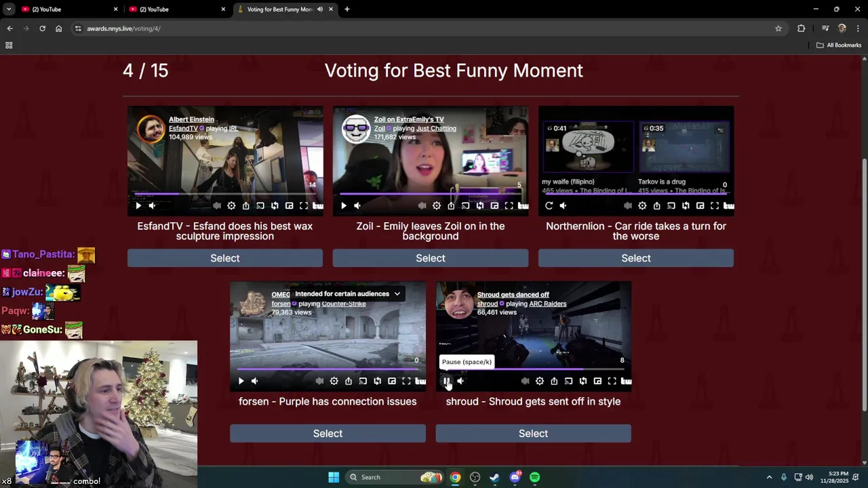Share the EsfandTV clip via share icon
This screenshot has height=488, width=868.
pos(245,205)
